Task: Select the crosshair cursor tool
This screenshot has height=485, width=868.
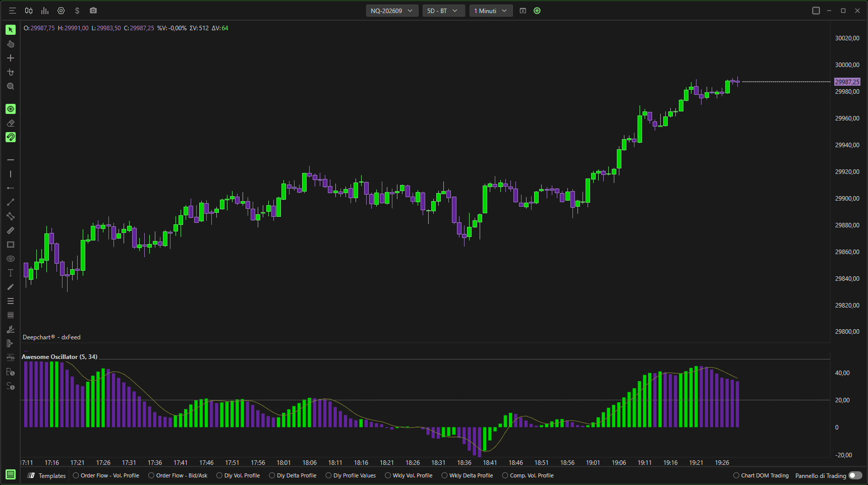Action: point(11,58)
